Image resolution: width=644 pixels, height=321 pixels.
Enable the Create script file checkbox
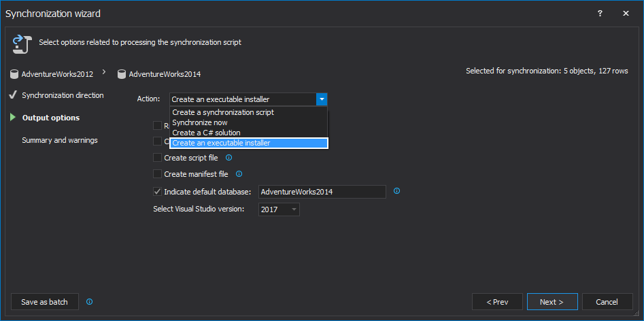point(158,158)
